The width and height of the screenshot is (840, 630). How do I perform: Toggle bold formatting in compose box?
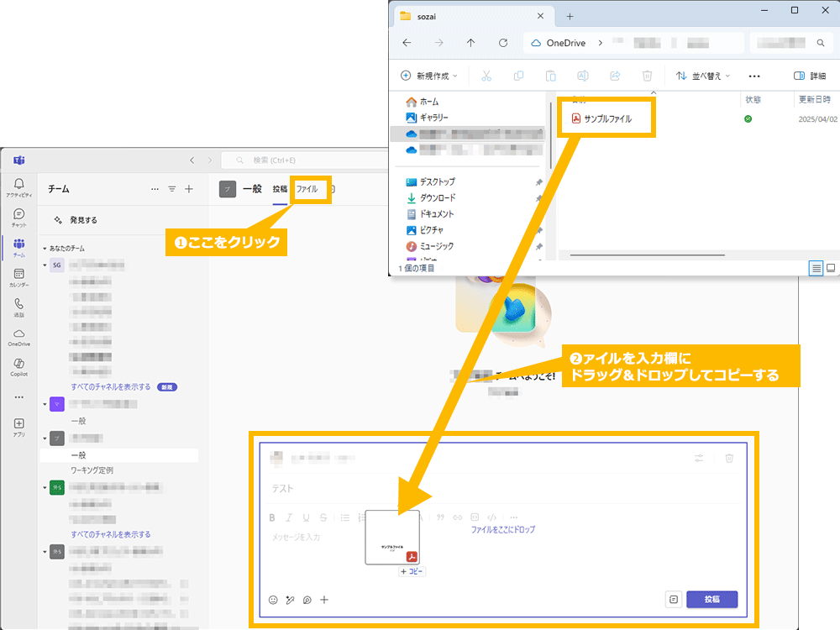[x=272, y=517]
